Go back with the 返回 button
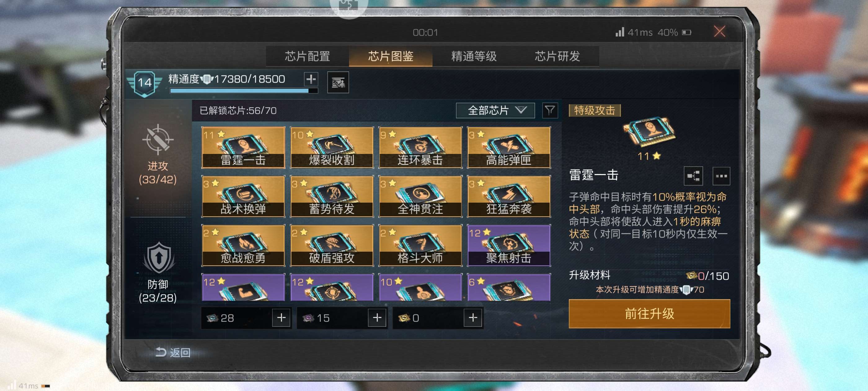Viewport: 868px width, 391px height. [173, 353]
